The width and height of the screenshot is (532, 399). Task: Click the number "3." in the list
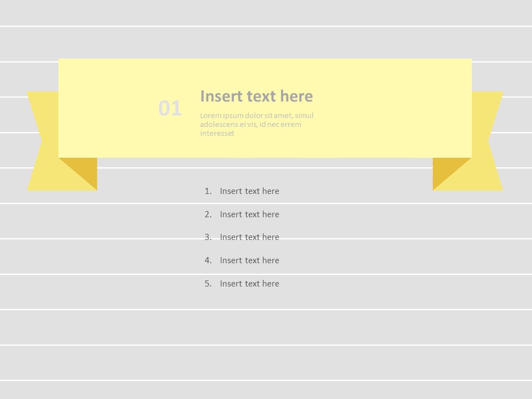(207, 237)
